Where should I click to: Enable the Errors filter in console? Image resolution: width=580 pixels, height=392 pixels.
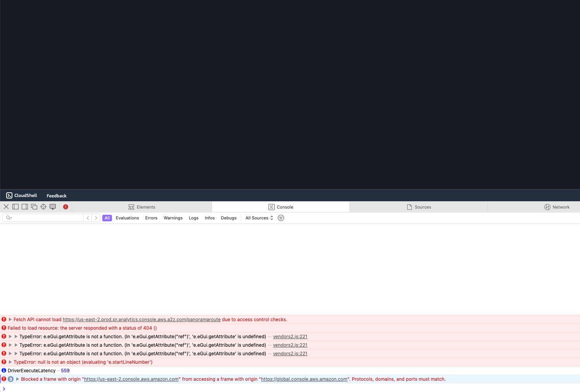151,218
